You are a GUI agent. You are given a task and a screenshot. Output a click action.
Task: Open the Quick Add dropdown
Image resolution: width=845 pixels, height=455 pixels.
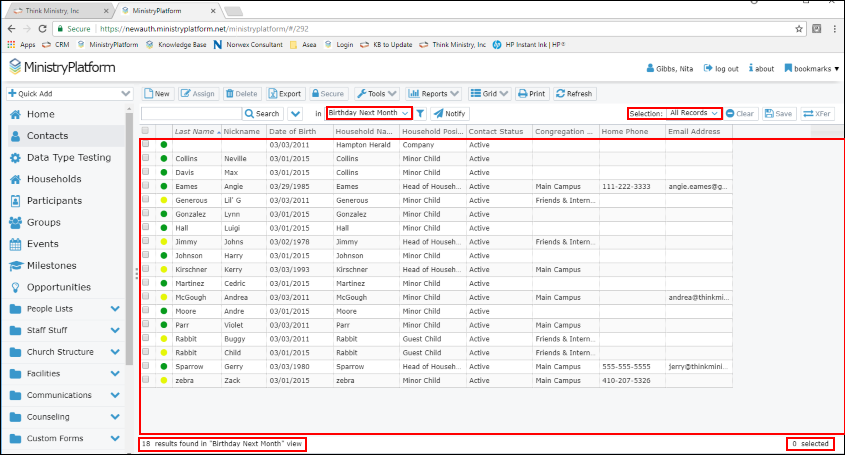point(70,94)
